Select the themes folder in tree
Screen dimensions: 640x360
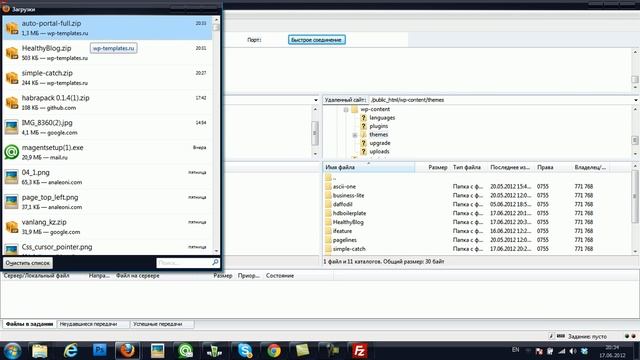[378, 135]
